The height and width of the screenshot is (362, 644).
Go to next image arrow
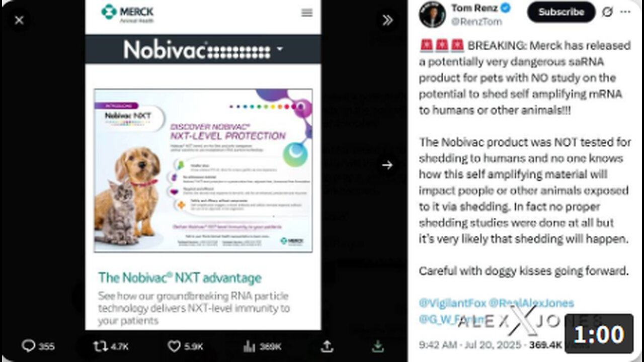(x=387, y=165)
